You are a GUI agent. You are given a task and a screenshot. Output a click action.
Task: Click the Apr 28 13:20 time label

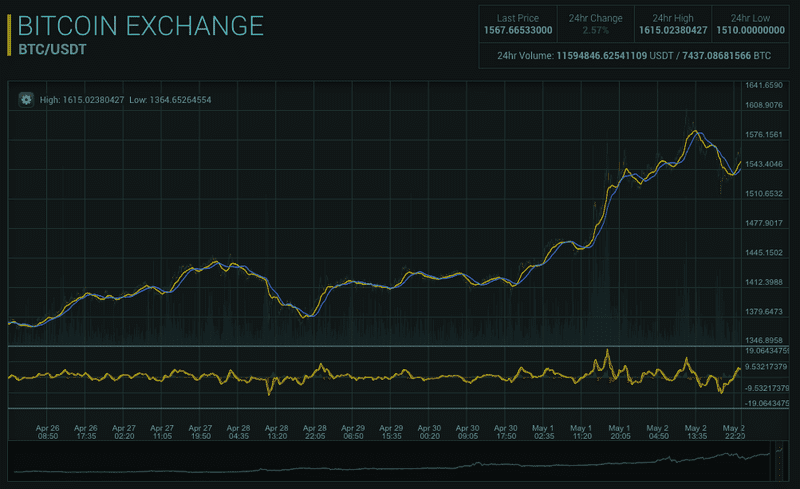[x=277, y=432]
